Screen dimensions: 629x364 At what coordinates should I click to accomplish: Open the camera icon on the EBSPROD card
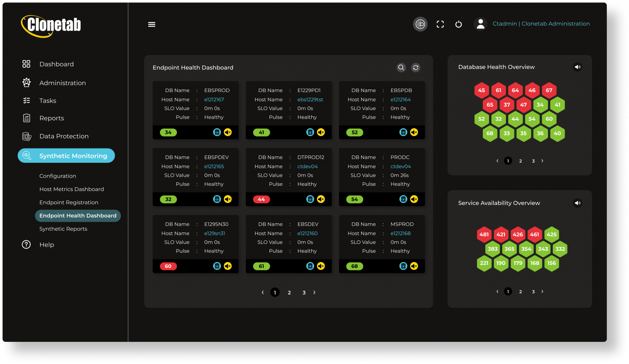217,132
